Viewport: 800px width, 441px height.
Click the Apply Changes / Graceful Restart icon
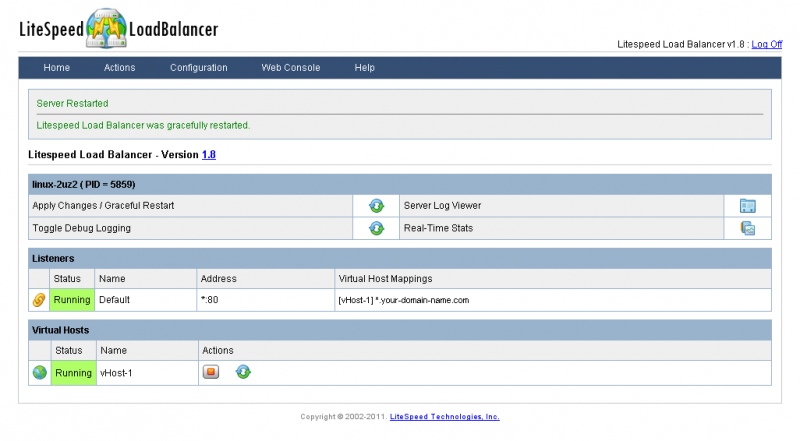377,206
